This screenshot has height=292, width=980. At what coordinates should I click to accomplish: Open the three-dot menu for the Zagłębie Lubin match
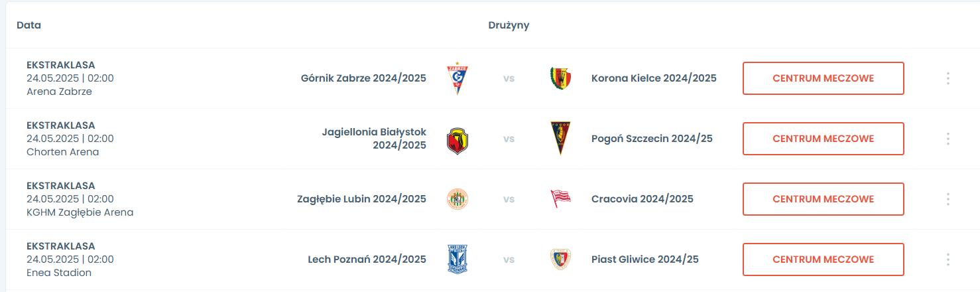948,199
